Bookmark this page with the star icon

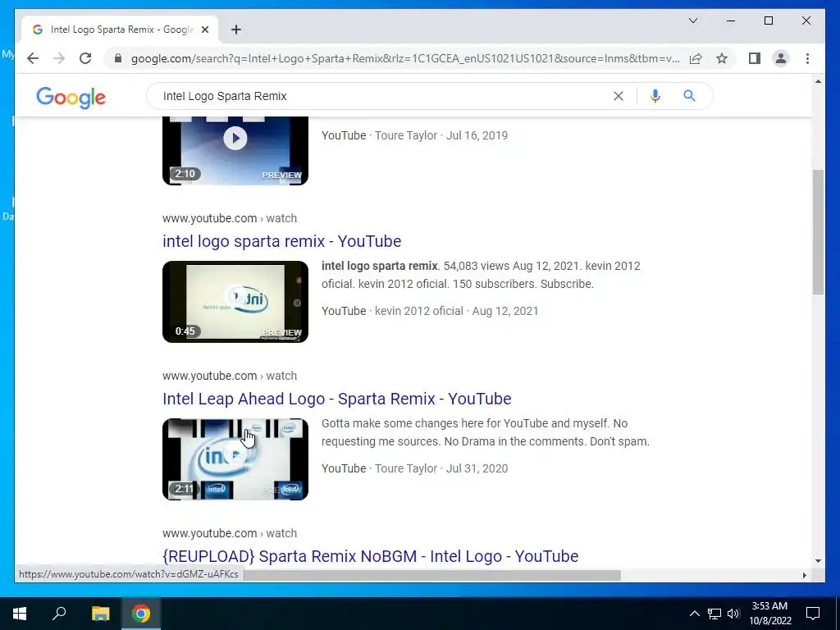[x=722, y=58]
